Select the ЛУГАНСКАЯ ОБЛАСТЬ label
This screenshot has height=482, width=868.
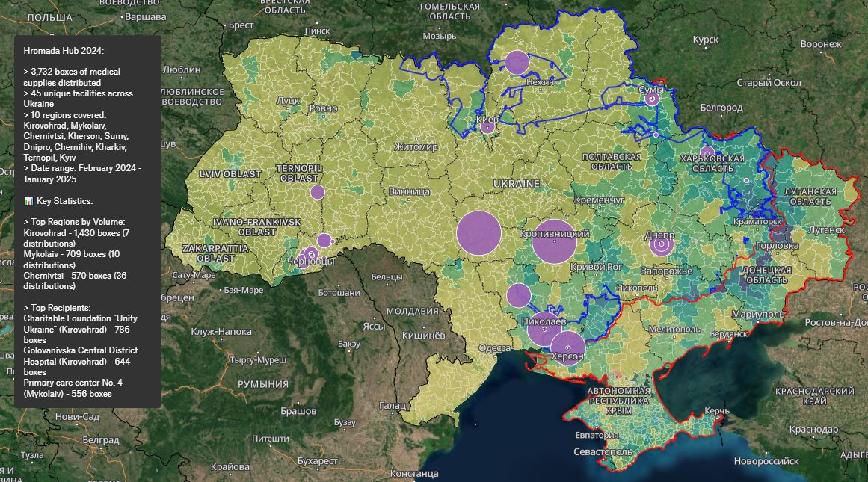point(810,197)
